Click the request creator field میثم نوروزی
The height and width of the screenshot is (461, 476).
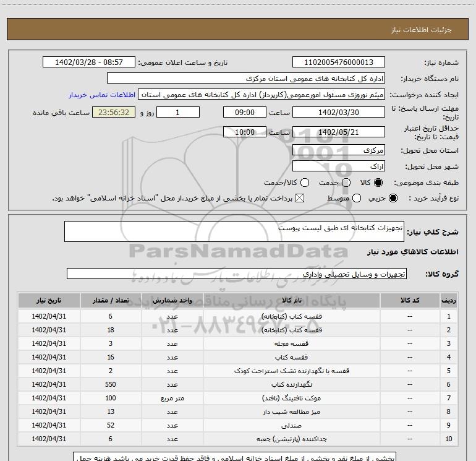point(261,95)
